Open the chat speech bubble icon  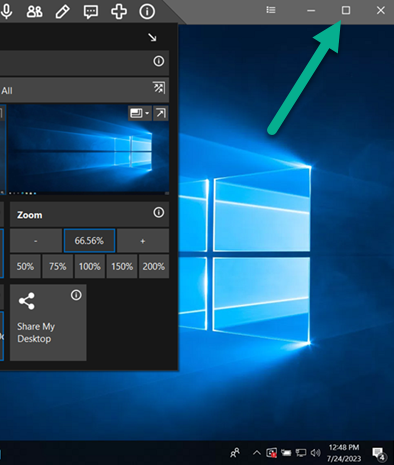click(91, 12)
